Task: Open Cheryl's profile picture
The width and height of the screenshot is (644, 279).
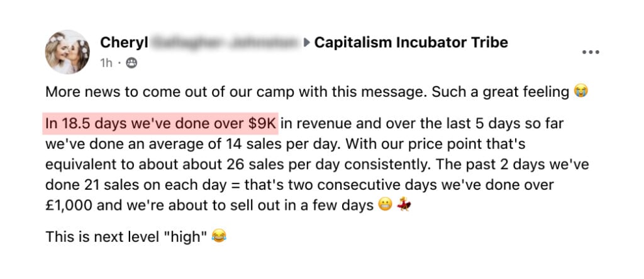Action: pos(67,52)
